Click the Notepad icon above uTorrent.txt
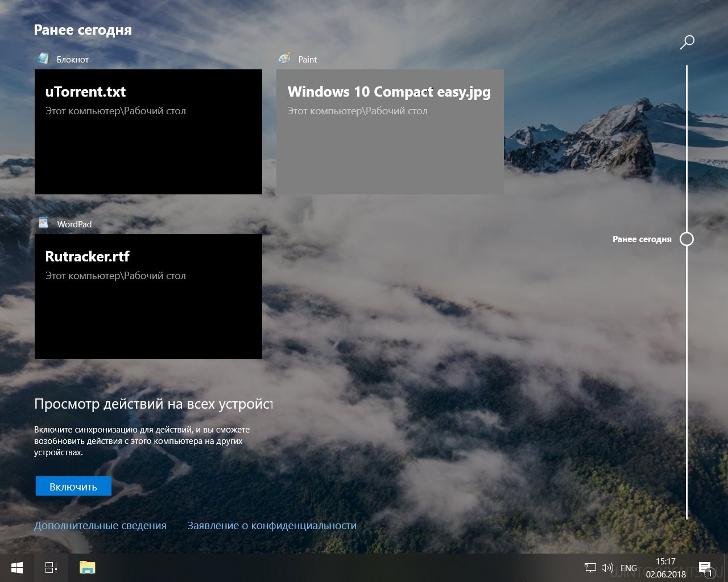This screenshot has height=582, width=728. tap(43, 59)
